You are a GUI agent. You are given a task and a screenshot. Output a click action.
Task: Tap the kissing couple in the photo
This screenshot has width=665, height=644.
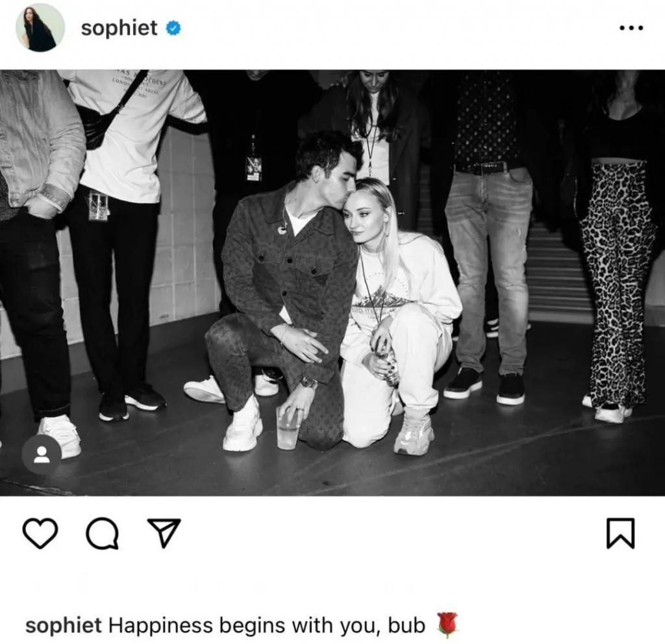(333, 293)
